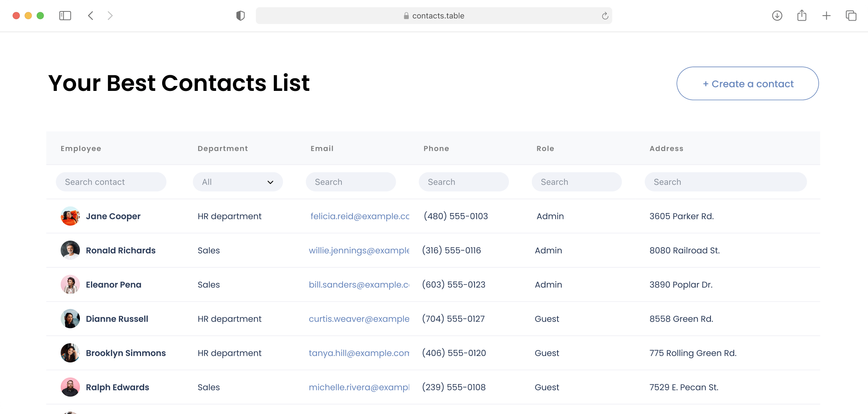Expand the All departments selector chevron
Viewport: 868px width, 414px height.
point(270,182)
